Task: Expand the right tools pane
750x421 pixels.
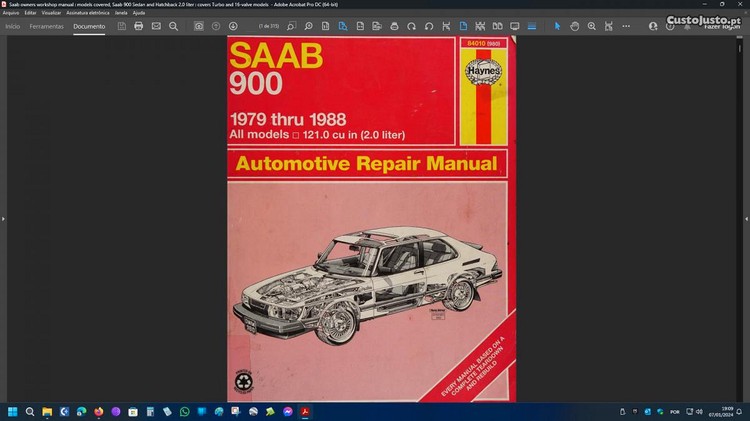Action: coord(746,219)
